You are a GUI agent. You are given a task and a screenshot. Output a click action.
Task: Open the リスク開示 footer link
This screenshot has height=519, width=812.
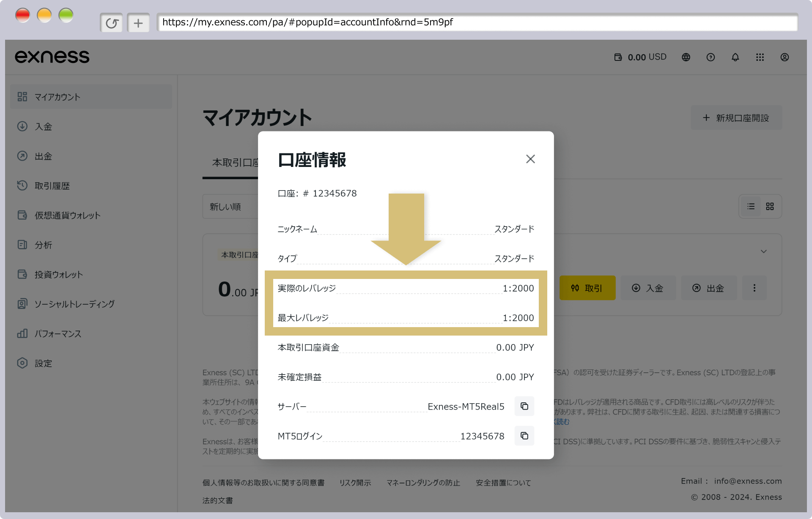pyautogui.click(x=355, y=483)
